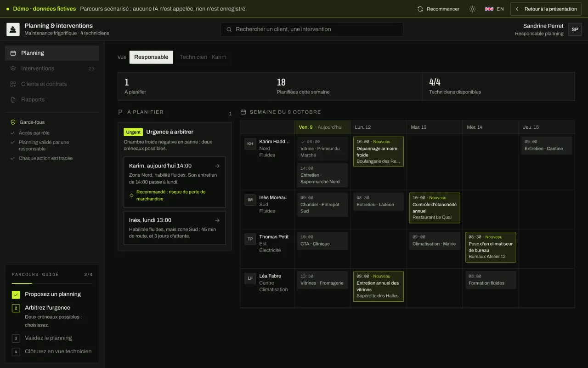The image size is (588, 368).
Task: Click the Recommencer button
Action: pyautogui.click(x=438, y=9)
